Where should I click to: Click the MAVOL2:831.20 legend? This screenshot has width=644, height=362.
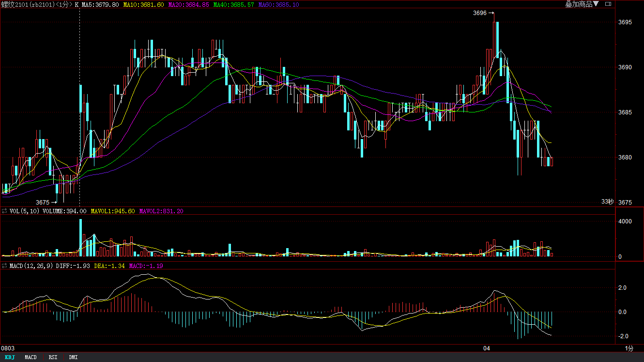(x=161, y=211)
